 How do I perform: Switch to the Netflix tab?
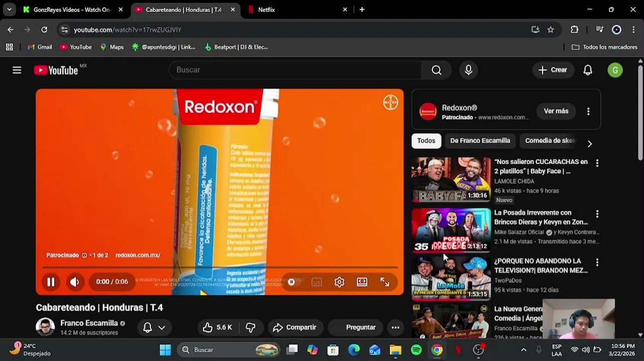(x=298, y=10)
